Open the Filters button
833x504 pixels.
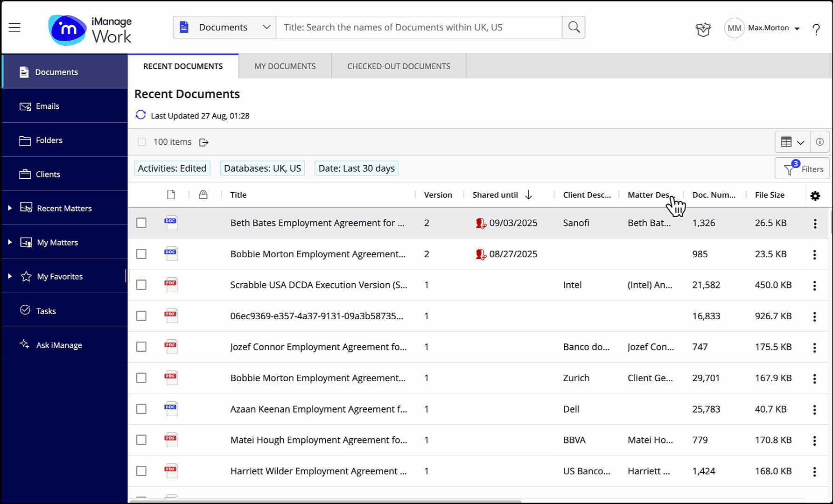coord(803,169)
